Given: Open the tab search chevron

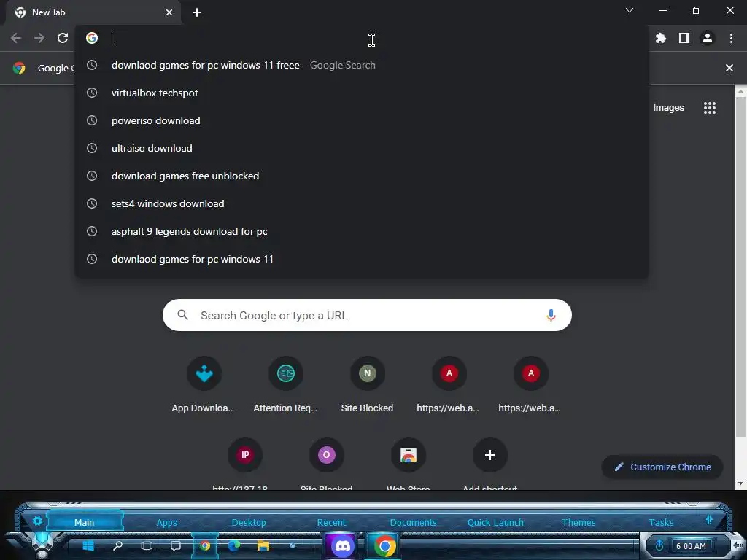Looking at the screenshot, I should coord(630,10).
